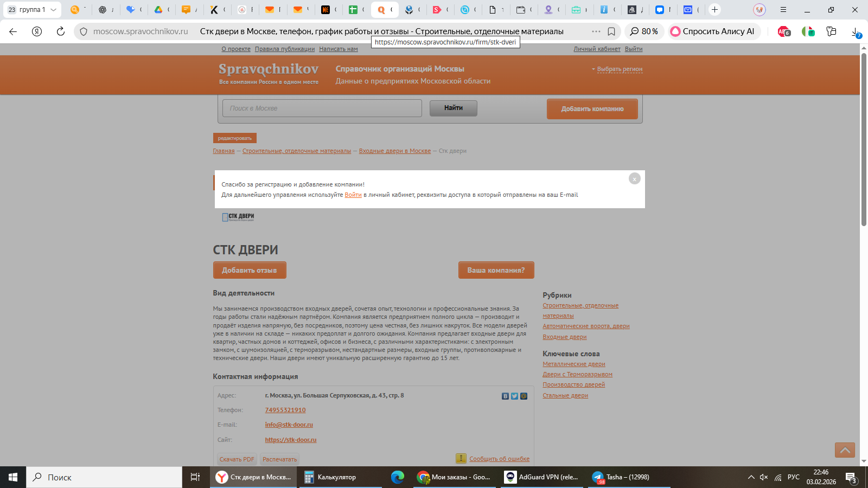Reload the current page
The image size is (868, 488).
click(x=61, y=31)
